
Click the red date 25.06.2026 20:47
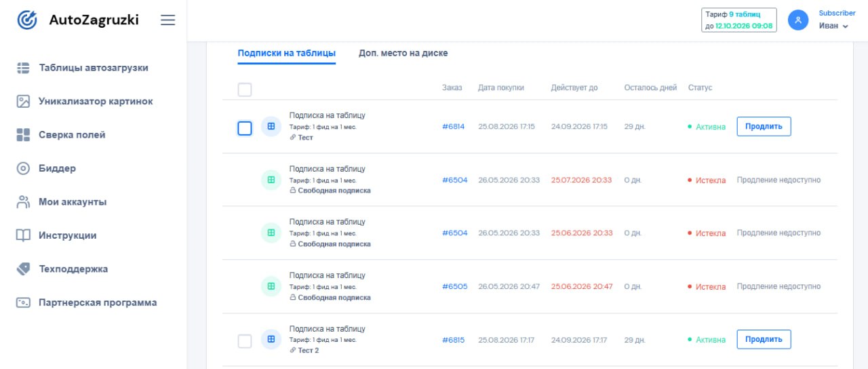pos(582,286)
